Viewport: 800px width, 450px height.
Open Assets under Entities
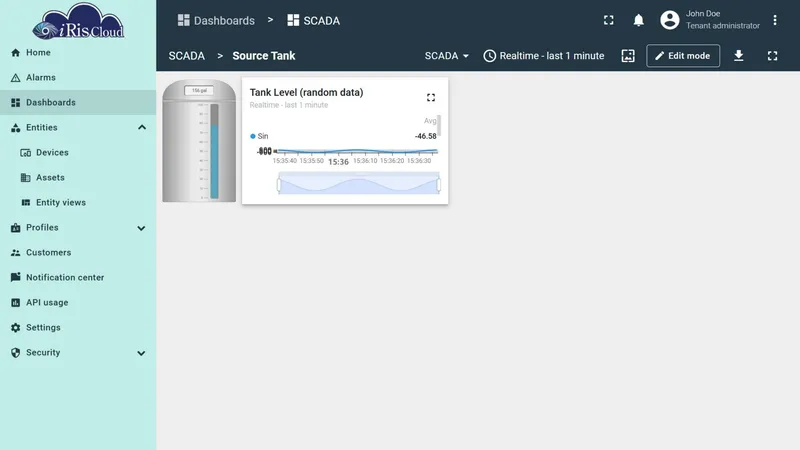78,178
